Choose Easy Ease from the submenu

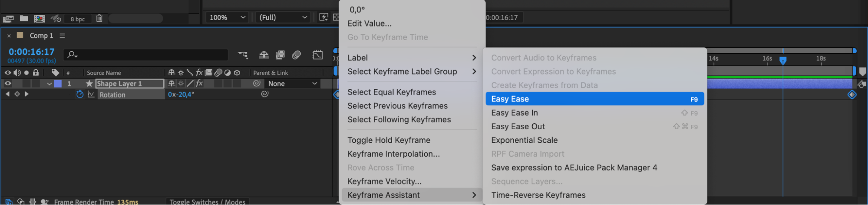(x=594, y=99)
